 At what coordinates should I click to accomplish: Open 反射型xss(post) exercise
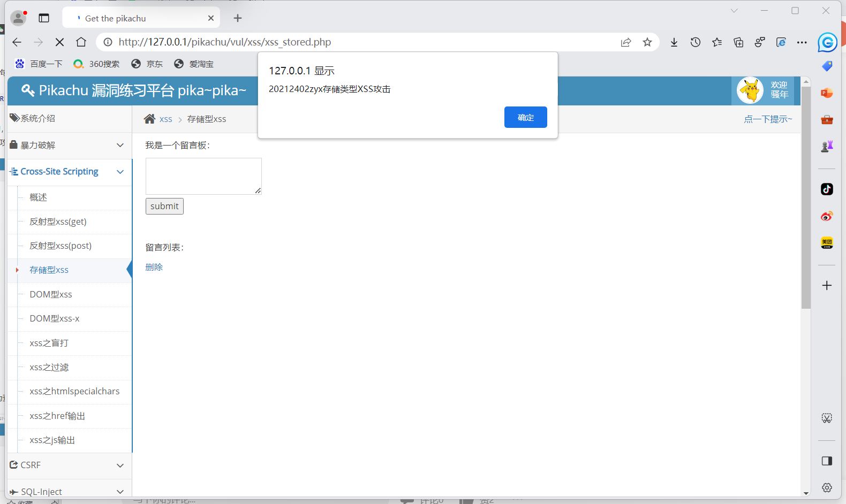[61, 246]
